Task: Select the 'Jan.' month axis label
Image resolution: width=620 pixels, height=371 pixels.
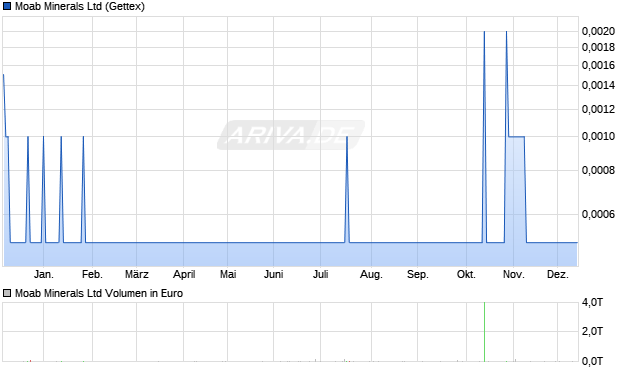Action: point(43,274)
